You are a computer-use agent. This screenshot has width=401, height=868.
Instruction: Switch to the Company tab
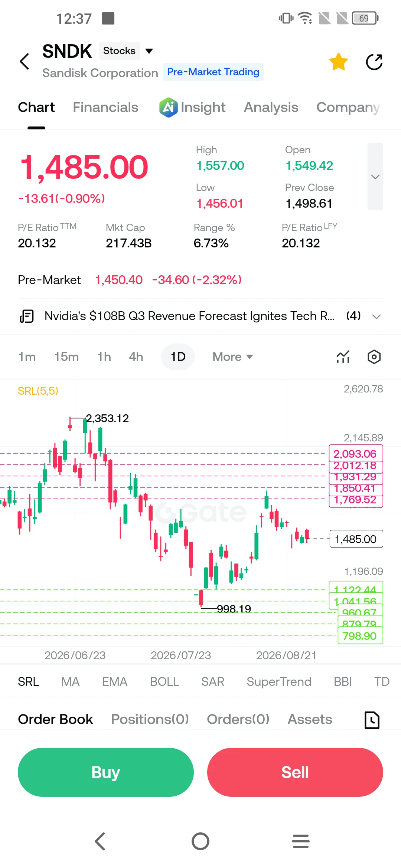coord(348,108)
